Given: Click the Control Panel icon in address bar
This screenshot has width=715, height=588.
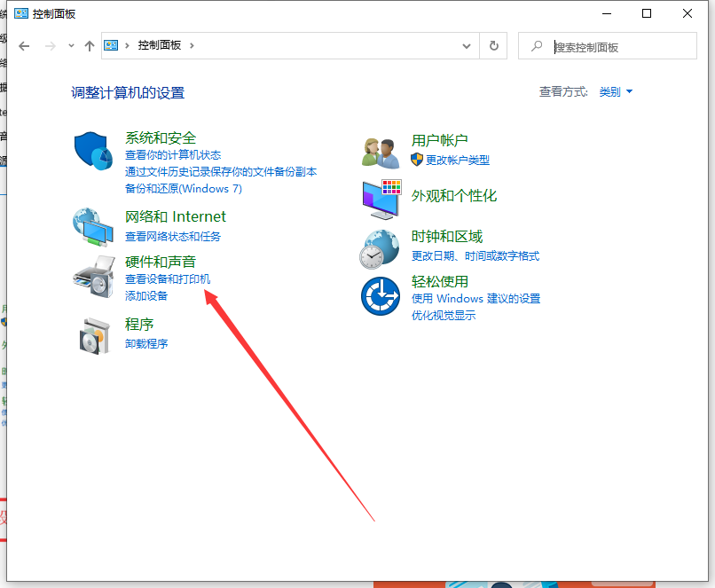Looking at the screenshot, I should tap(110, 45).
